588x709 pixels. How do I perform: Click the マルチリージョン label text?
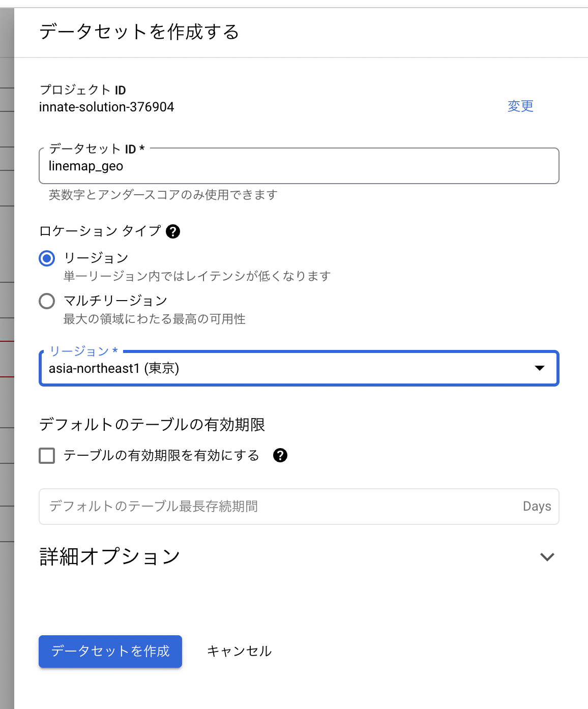point(115,301)
